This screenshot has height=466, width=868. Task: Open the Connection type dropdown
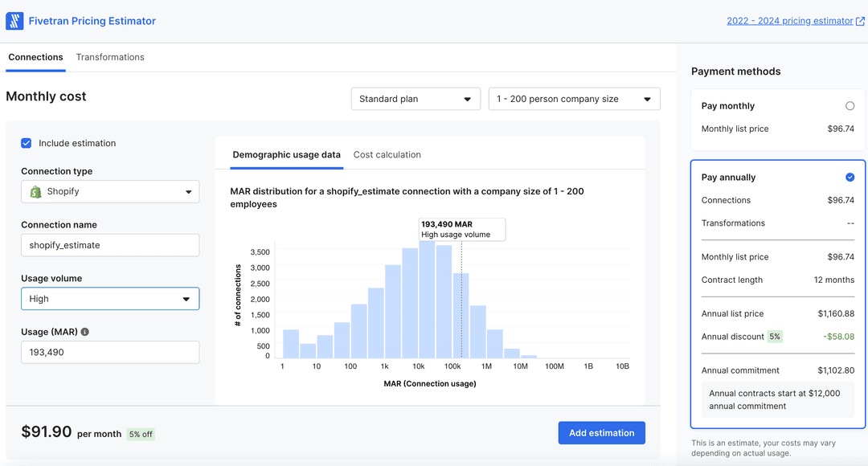pyautogui.click(x=110, y=191)
